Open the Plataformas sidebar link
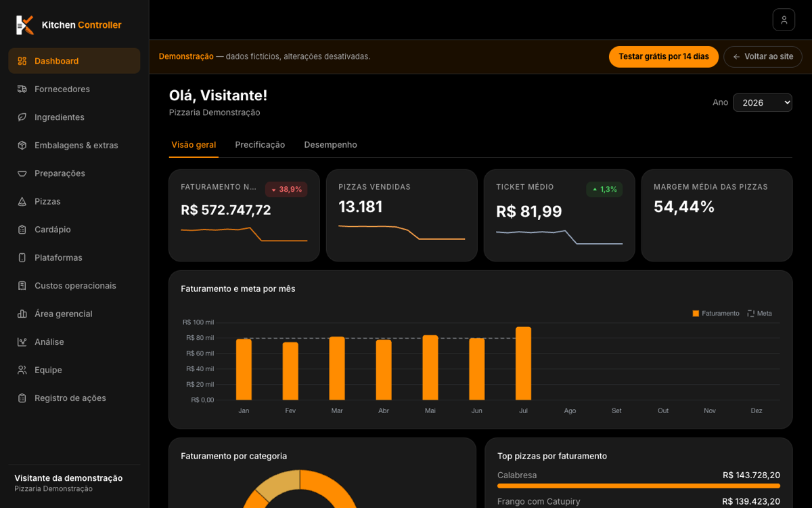 (x=74, y=257)
